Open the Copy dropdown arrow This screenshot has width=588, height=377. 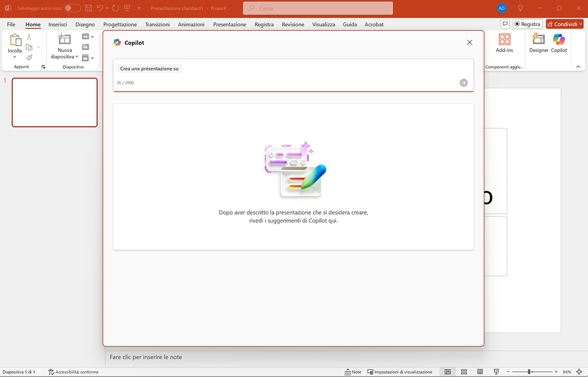pyautogui.click(x=39, y=48)
